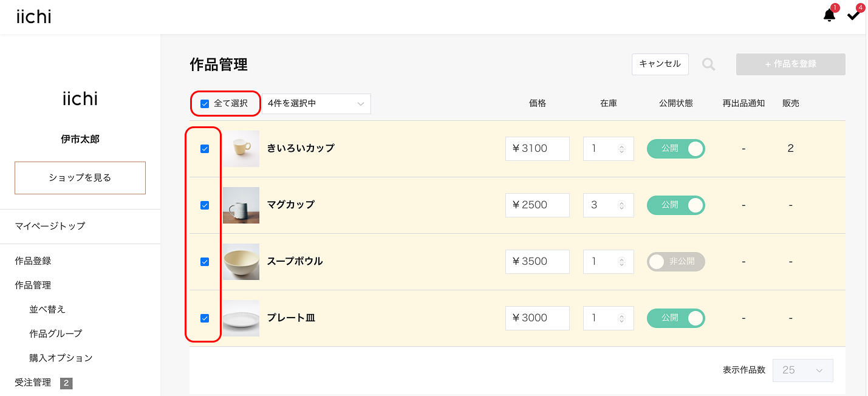Click the キャンセル button
Image resolution: width=868 pixels, height=396 pixels.
tap(660, 64)
